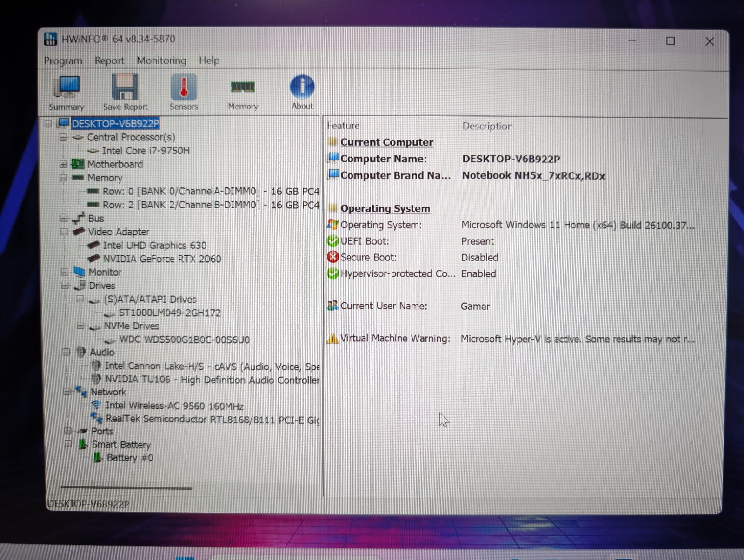Image resolution: width=744 pixels, height=560 pixels.
Task: Click the Monitor icon in the tree
Action: pyautogui.click(x=79, y=272)
